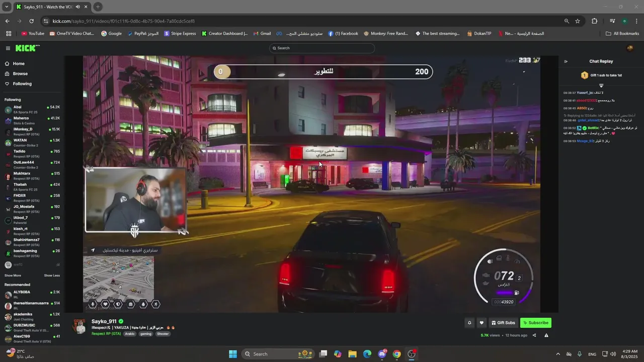644x362 pixels.
Task: Open Sayko_911 channel name link
Action: [x=104, y=321]
